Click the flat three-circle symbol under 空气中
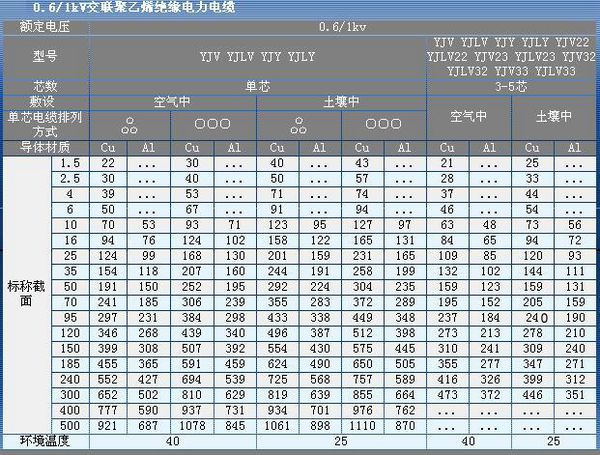 213,124
